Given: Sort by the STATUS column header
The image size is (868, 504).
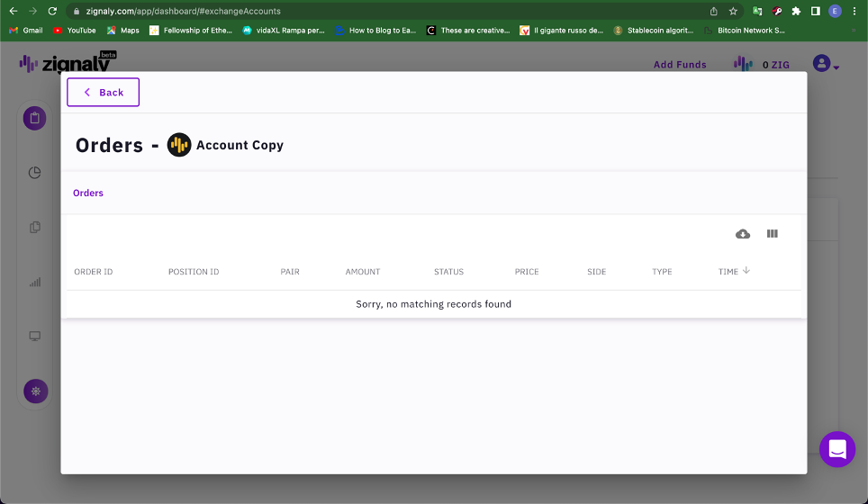Looking at the screenshot, I should tap(449, 272).
